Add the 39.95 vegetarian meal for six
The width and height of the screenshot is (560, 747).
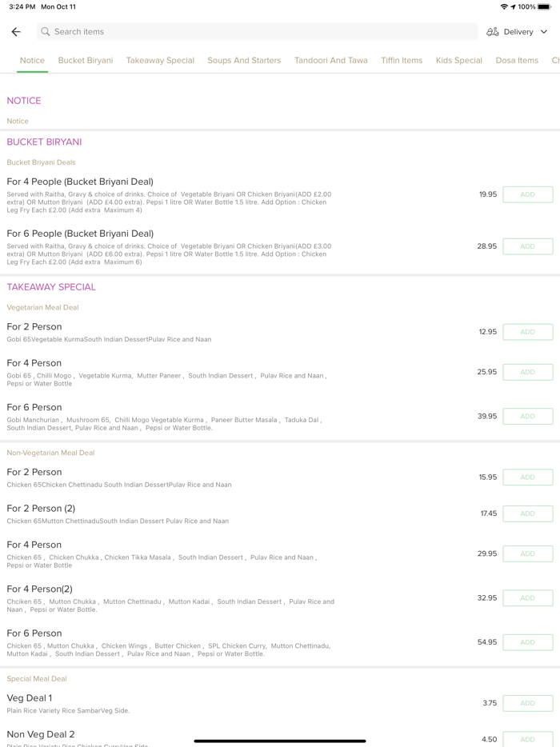527,417
